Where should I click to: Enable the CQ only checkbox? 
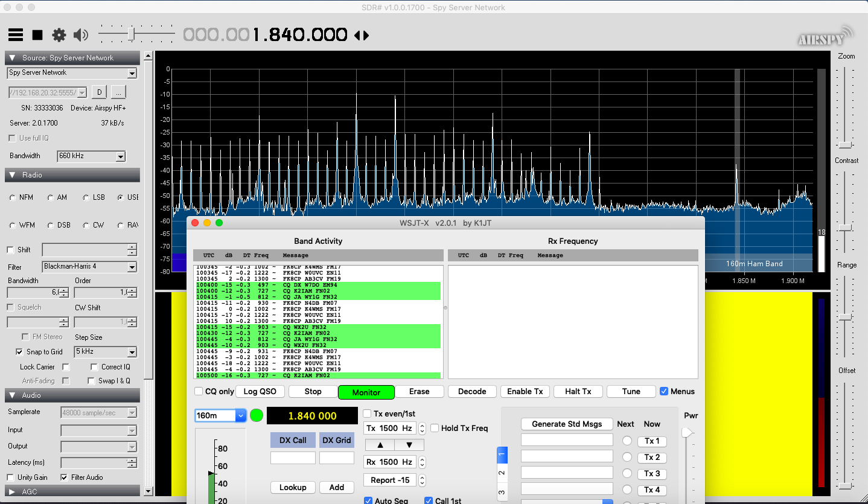click(x=199, y=391)
